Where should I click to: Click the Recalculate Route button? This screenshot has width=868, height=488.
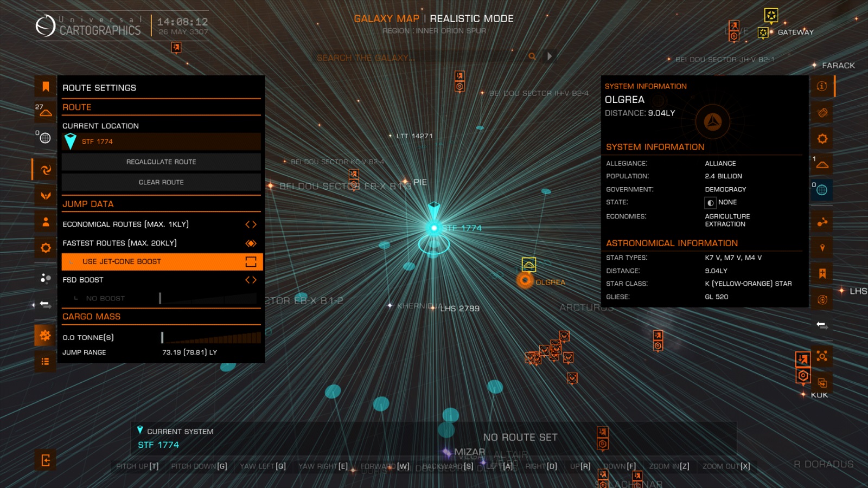[x=161, y=162]
